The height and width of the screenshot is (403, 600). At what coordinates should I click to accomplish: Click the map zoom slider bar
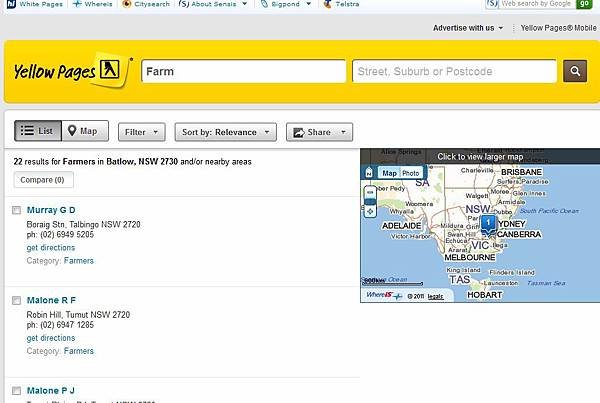[370, 202]
